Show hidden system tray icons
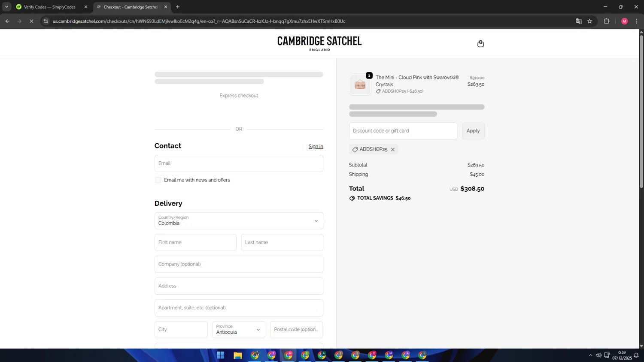The height and width of the screenshot is (362, 644). point(590,355)
